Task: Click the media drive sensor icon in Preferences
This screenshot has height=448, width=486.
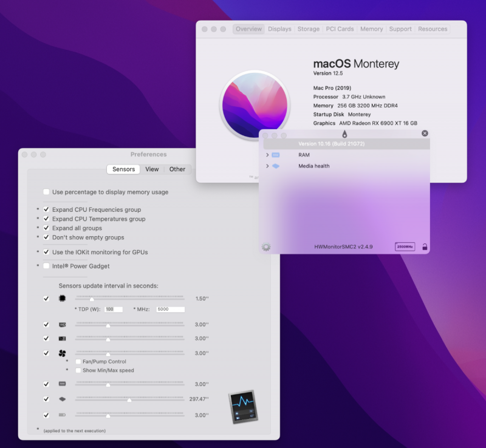Action: pos(63,399)
